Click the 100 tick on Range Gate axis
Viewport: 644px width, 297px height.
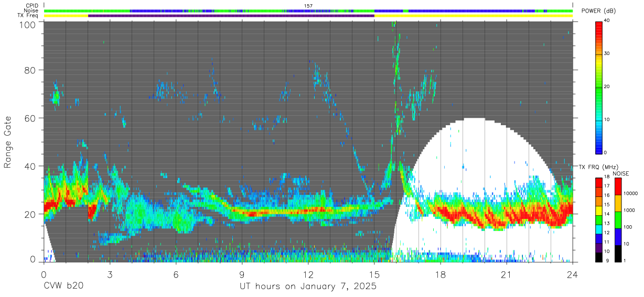coord(28,24)
